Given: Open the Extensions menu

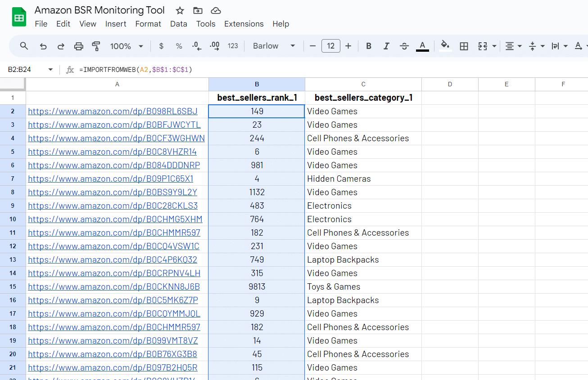Looking at the screenshot, I should pyautogui.click(x=244, y=24).
